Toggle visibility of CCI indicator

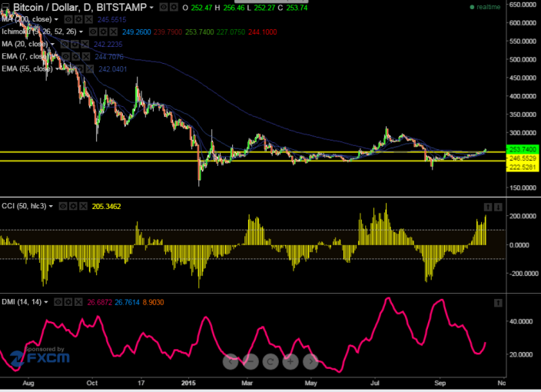pyautogui.click(x=63, y=206)
